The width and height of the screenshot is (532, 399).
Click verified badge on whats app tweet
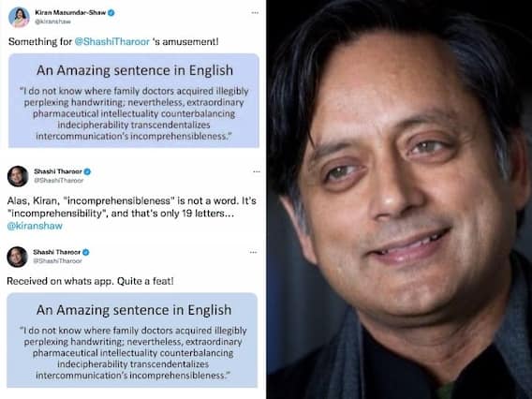pos(86,252)
